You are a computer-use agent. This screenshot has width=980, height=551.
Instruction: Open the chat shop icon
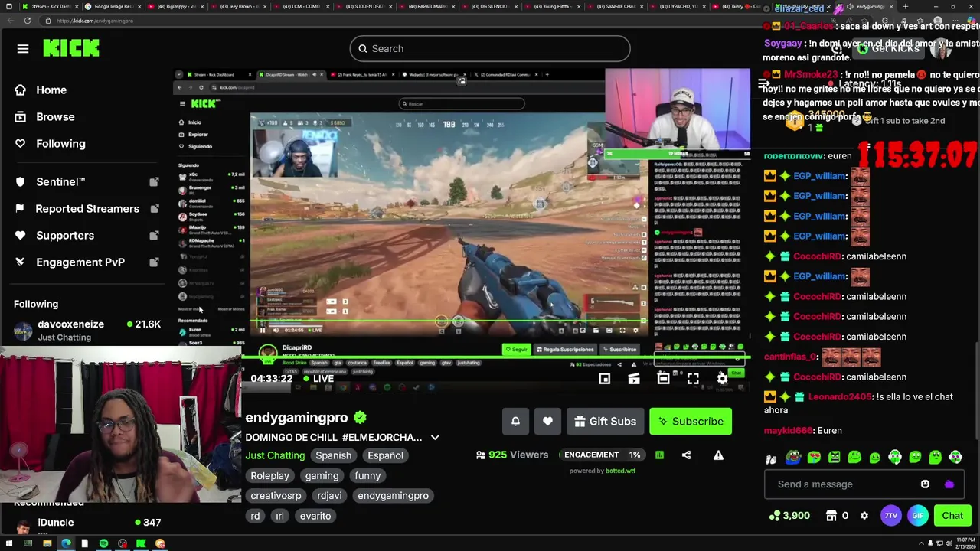(831, 516)
